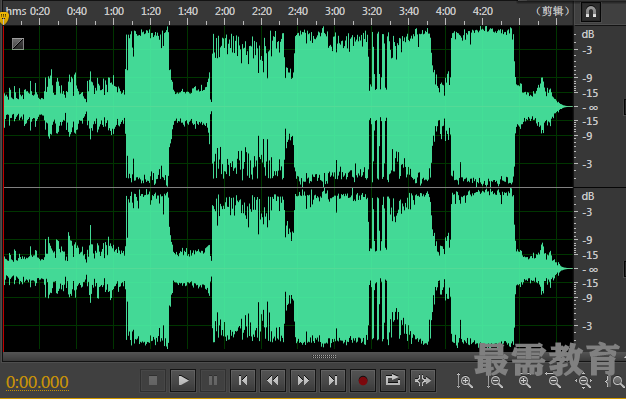Toggle the Skip Selection button
This screenshot has height=399, width=626.
pos(422,381)
